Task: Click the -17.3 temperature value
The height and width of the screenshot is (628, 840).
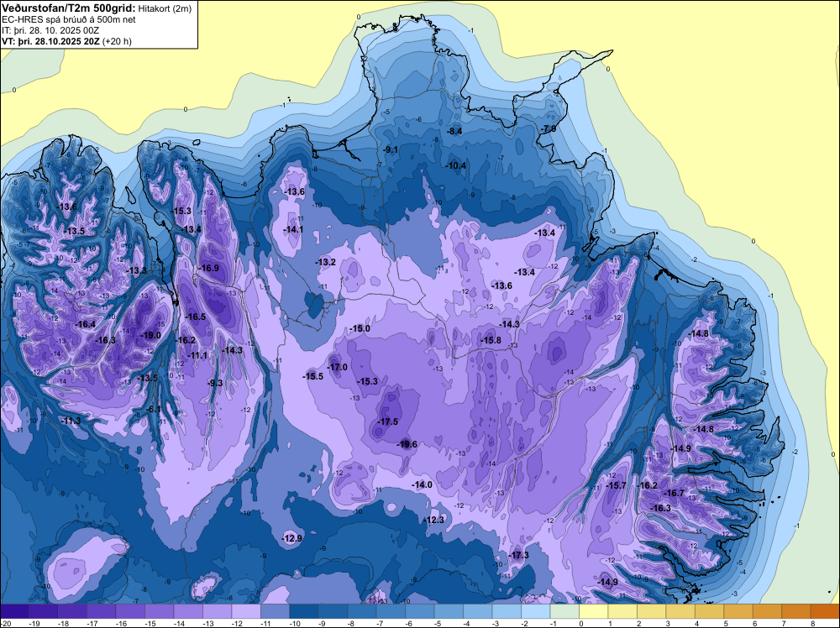Action: point(518,555)
